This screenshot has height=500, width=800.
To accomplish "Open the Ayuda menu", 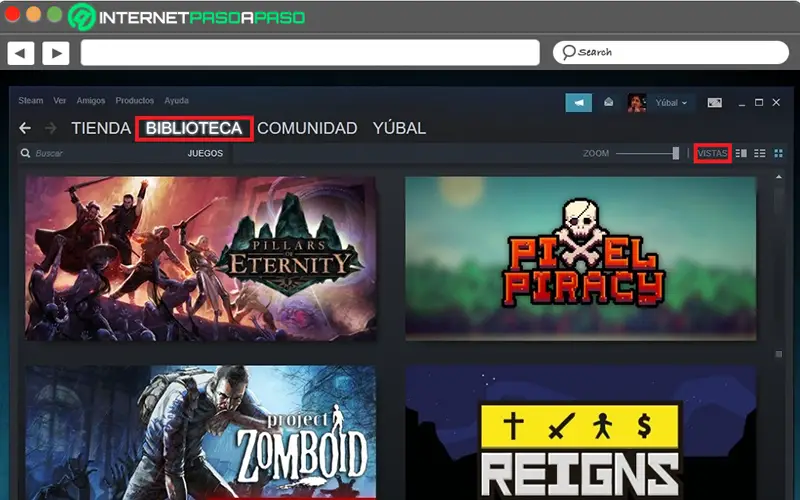I will coord(177,101).
